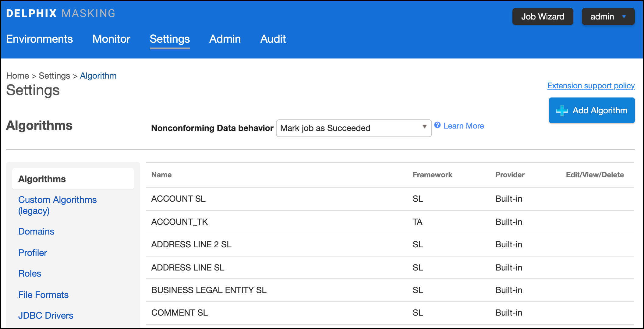Go to the Environments tab

click(x=39, y=39)
